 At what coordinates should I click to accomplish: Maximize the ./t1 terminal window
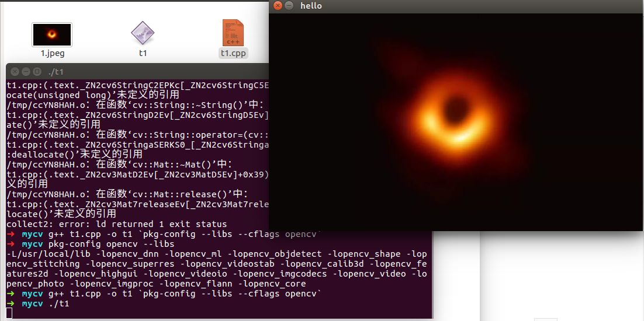point(37,71)
